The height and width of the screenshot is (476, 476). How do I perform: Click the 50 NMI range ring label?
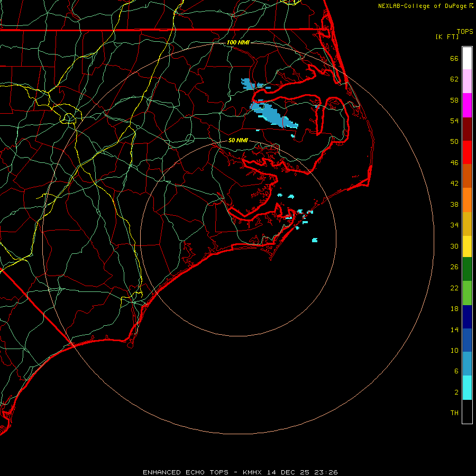pyautogui.click(x=238, y=140)
